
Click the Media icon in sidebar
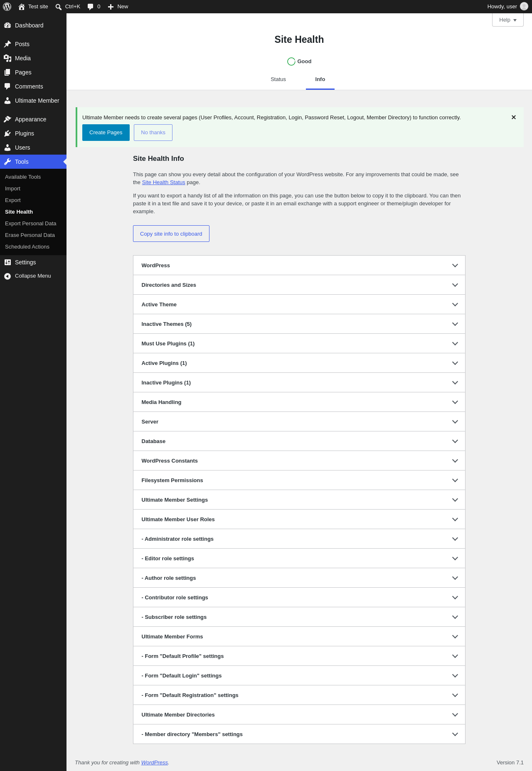(x=7, y=58)
